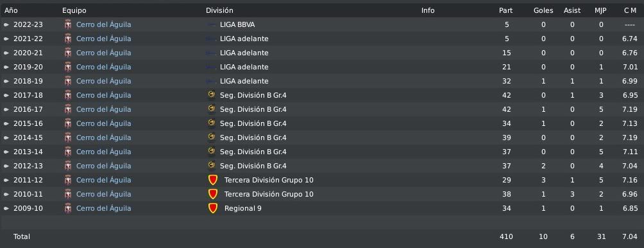644x248 pixels.
Task: Expand the 2018-19 season row arrow
Action: click(6, 81)
